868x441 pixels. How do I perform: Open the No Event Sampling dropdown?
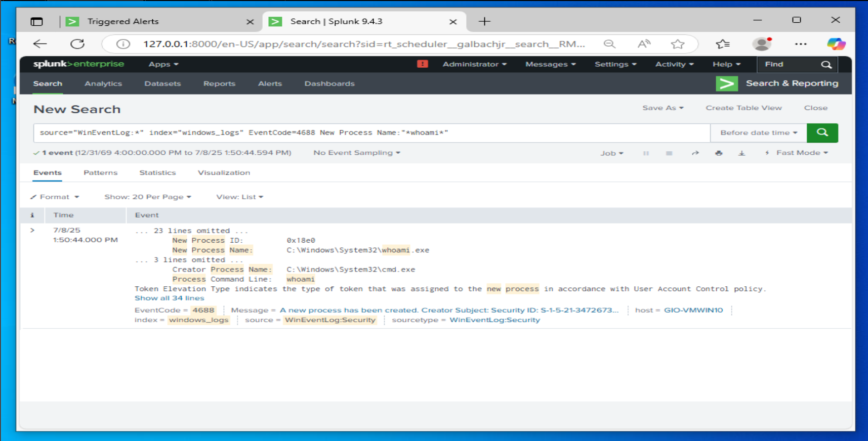coord(357,153)
